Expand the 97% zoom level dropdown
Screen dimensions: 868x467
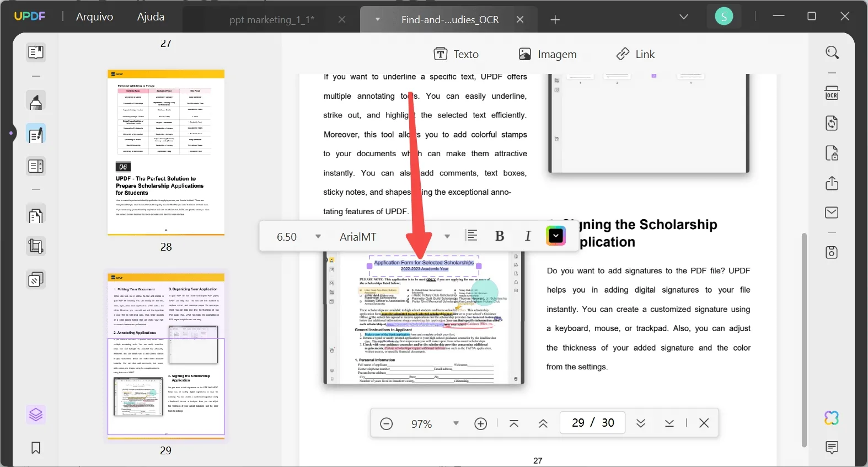point(456,424)
